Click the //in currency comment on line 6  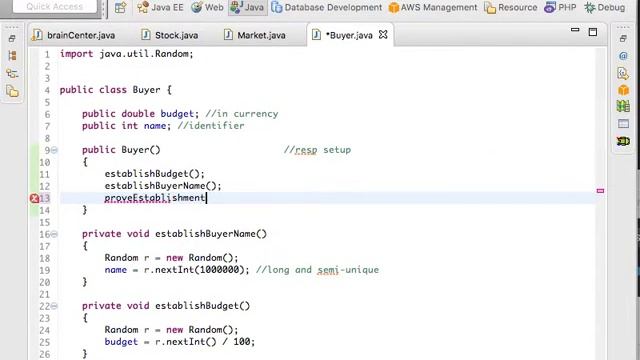coord(242,114)
